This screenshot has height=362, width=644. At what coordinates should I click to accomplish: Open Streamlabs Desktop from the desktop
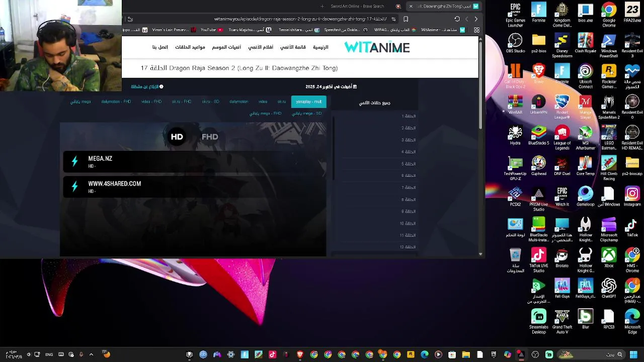(x=538, y=322)
